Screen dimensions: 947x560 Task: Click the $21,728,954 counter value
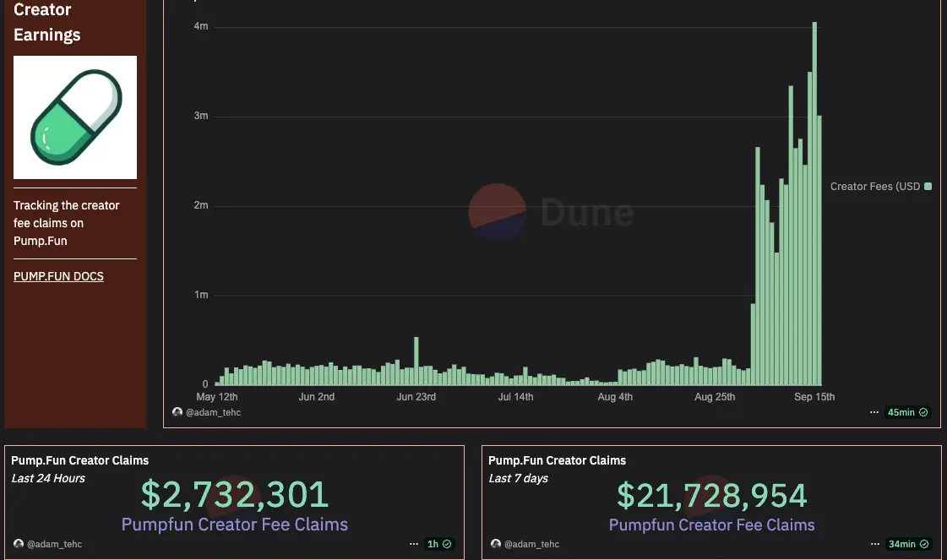tap(711, 495)
